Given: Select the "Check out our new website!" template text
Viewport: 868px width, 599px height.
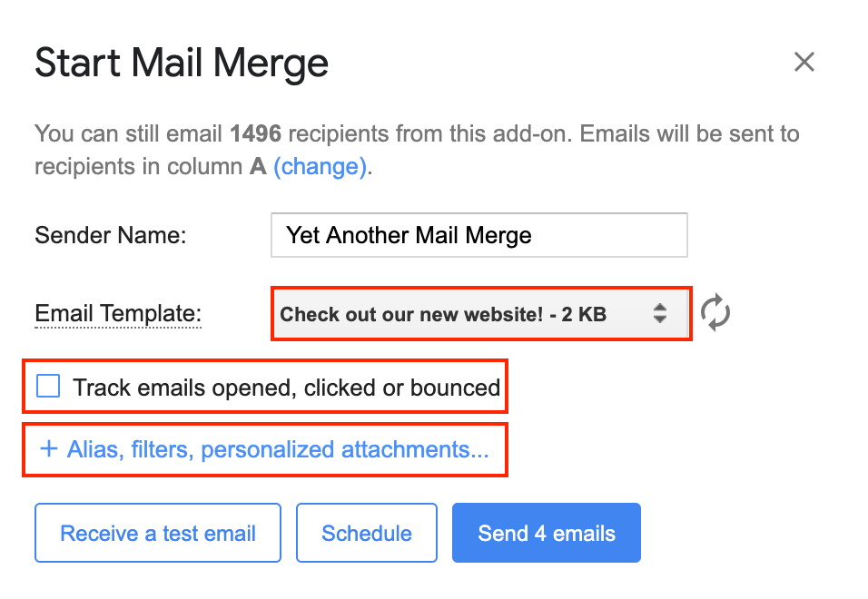Looking at the screenshot, I should pos(442,315).
